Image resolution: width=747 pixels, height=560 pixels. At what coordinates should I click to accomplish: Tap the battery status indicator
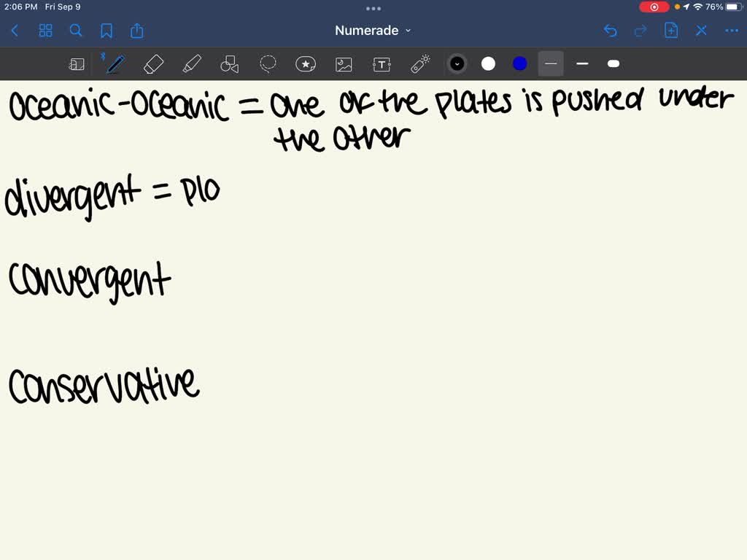(x=734, y=7)
